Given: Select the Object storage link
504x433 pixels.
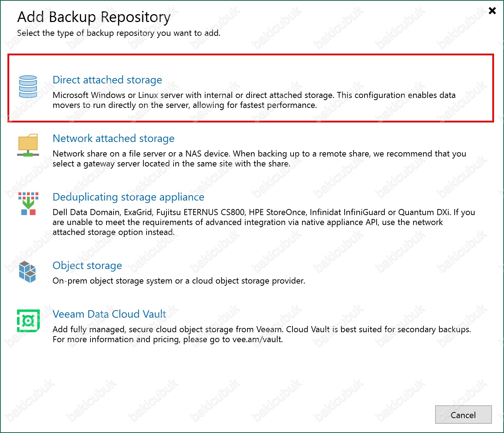Looking at the screenshot, I should tap(87, 265).
